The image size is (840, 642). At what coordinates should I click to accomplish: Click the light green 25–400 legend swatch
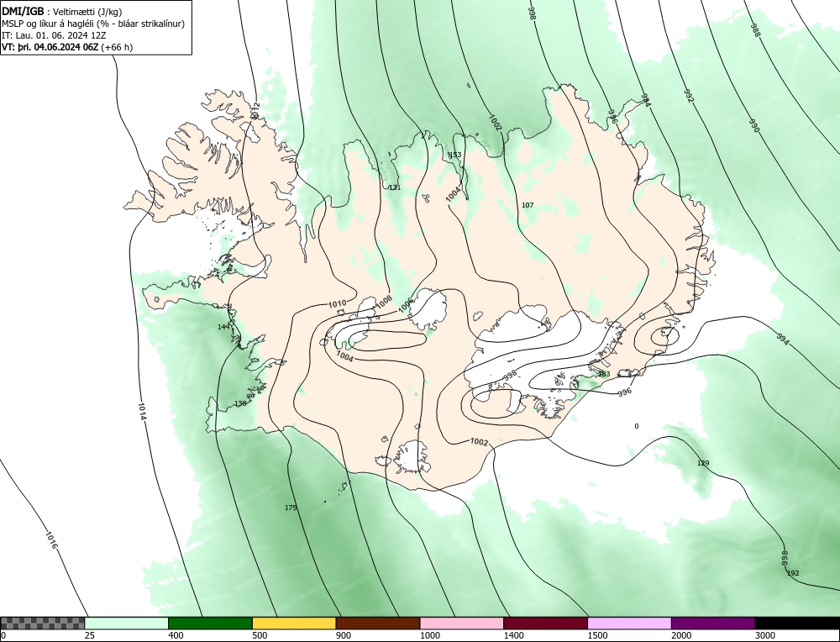[127, 623]
